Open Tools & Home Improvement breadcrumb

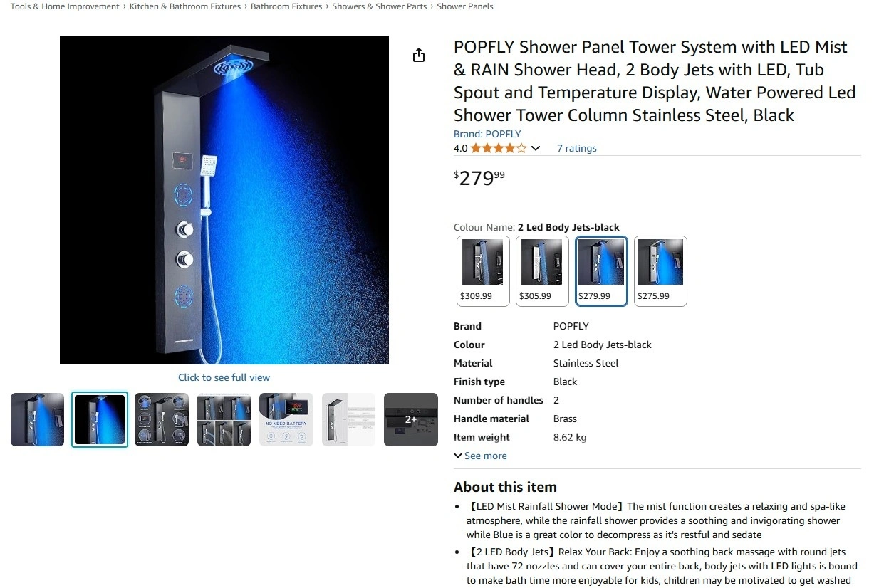pyautogui.click(x=65, y=6)
